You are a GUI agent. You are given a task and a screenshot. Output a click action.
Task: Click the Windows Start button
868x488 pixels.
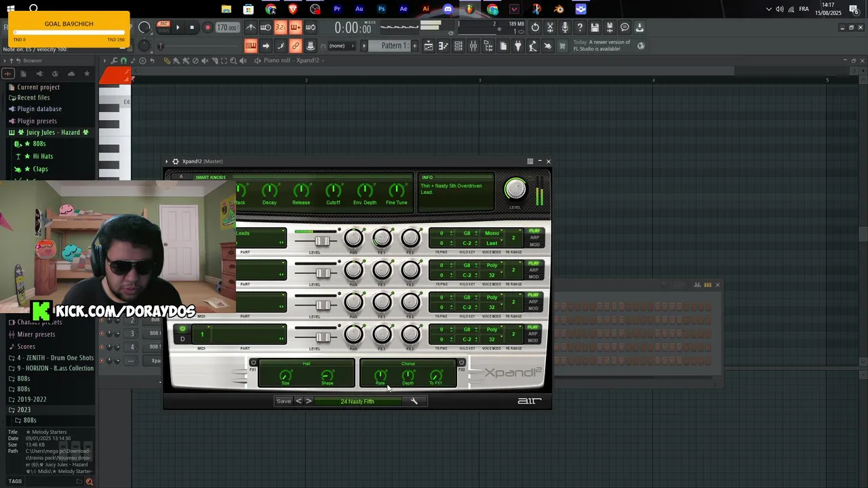(11, 9)
